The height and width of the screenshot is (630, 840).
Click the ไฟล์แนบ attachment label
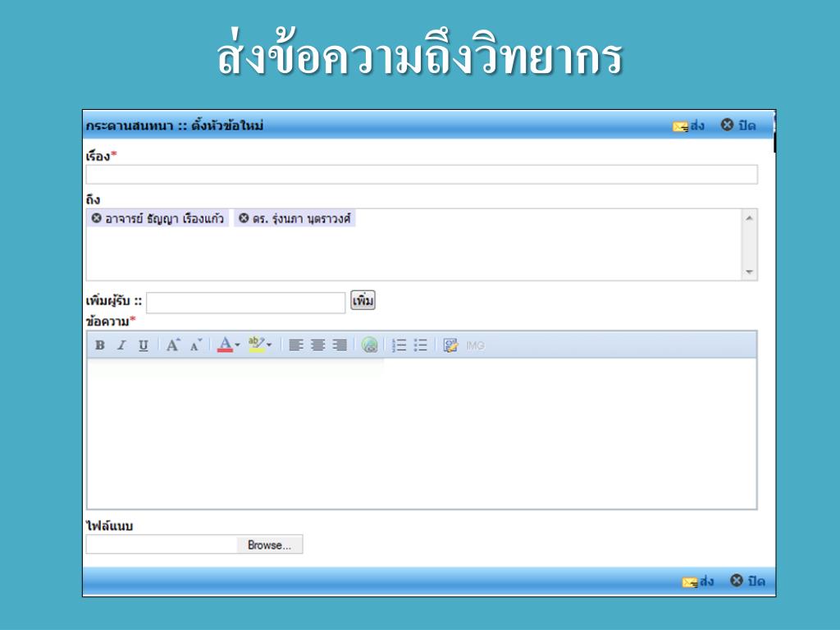click(110, 526)
